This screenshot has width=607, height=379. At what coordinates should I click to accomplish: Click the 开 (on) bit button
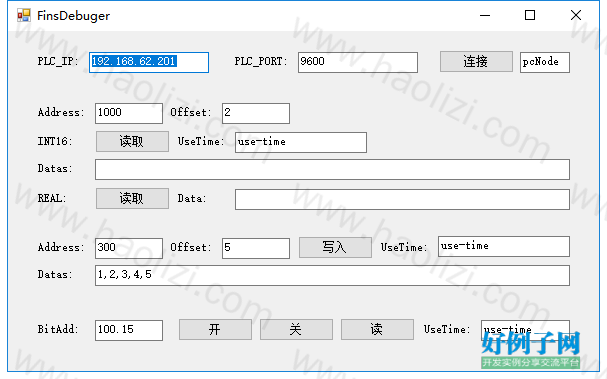coord(215,329)
